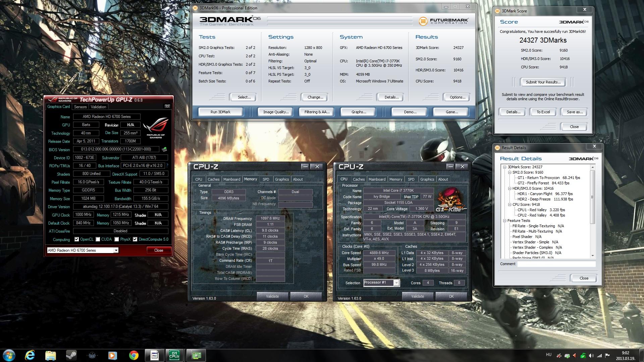Image resolution: width=644 pixels, height=362 pixels.
Task: Click the Image Quality... button
Action: (x=276, y=112)
